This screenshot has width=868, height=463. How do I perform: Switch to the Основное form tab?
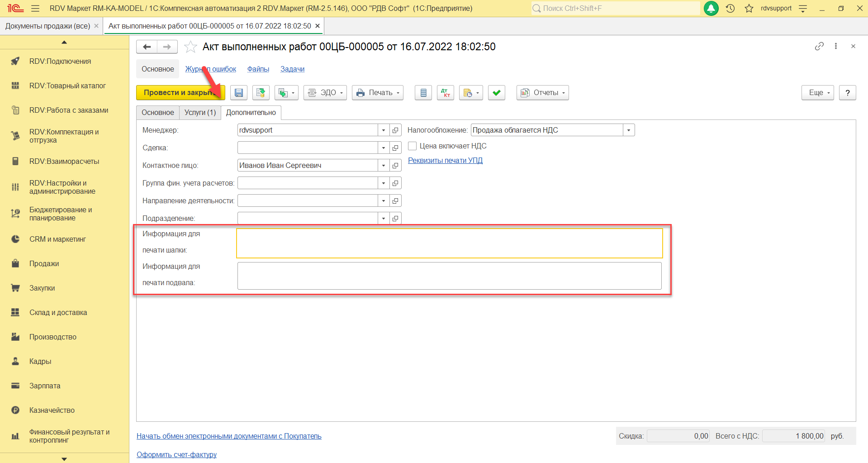pyautogui.click(x=158, y=113)
